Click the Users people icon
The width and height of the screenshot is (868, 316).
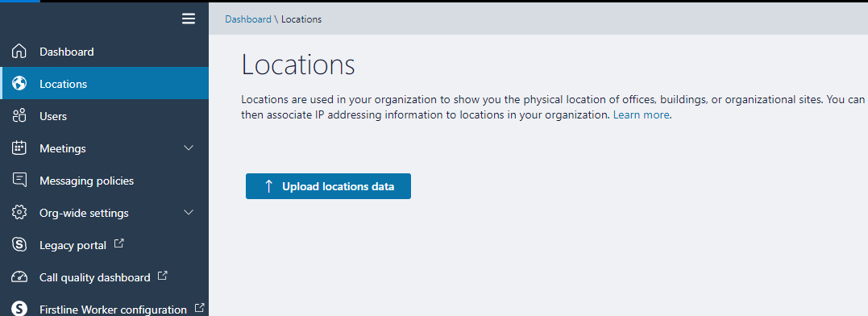19,115
